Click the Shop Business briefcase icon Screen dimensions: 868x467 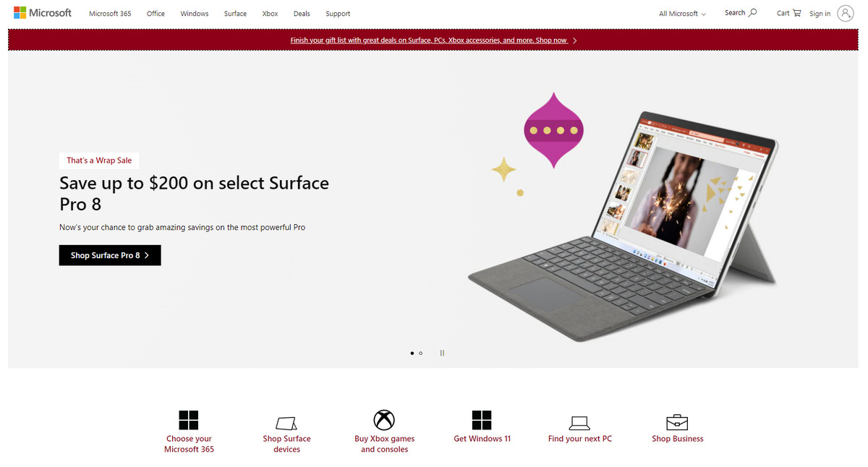point(677,422)
